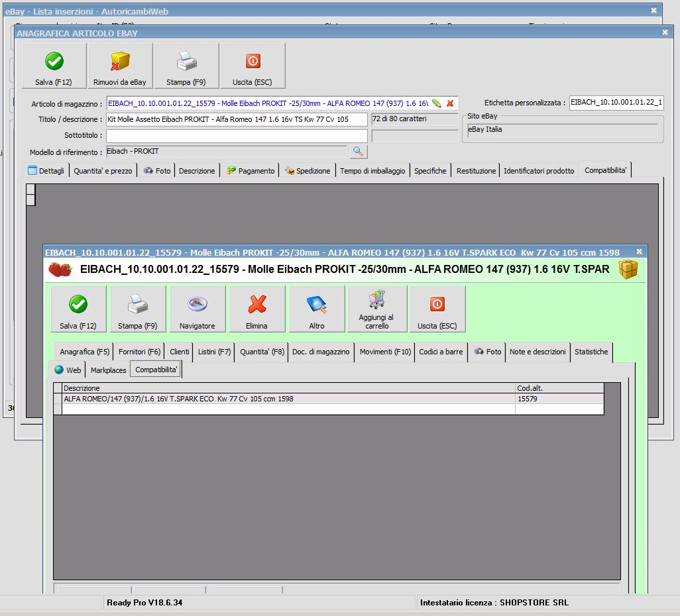The image size is (680, 616).
Task: Open the Quantita' e prezzo tab
Action: (103, 171)
